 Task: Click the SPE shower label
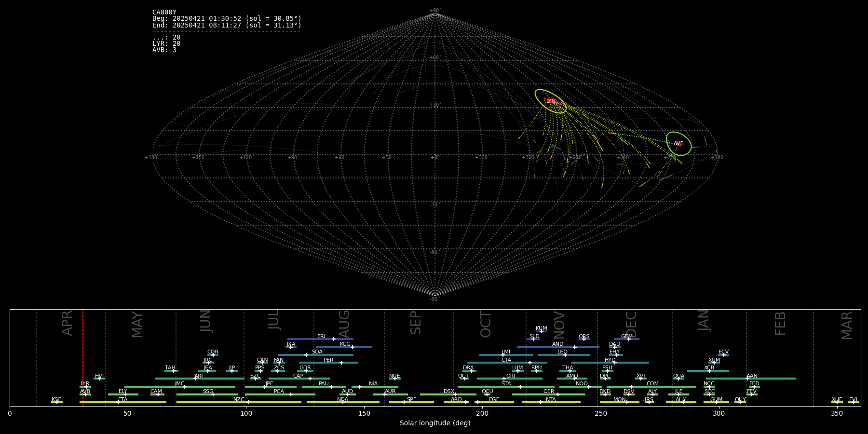(x=411, y=400)
